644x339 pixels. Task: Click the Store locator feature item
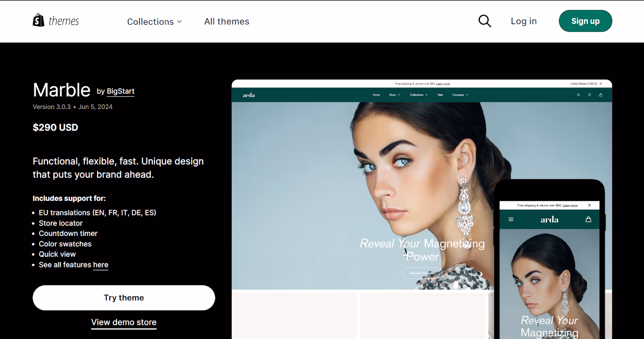pyautogui.click(x=61, y=223)
